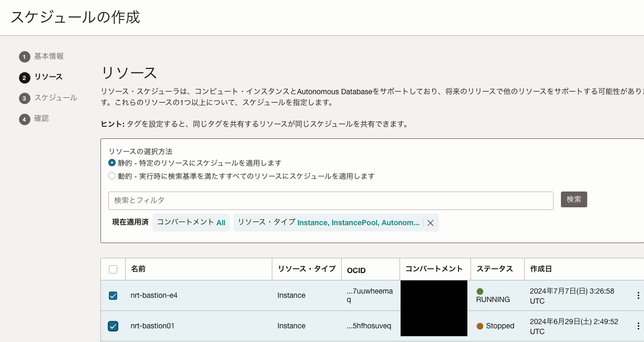Select the 動的 resource selection option

(112, 176)
